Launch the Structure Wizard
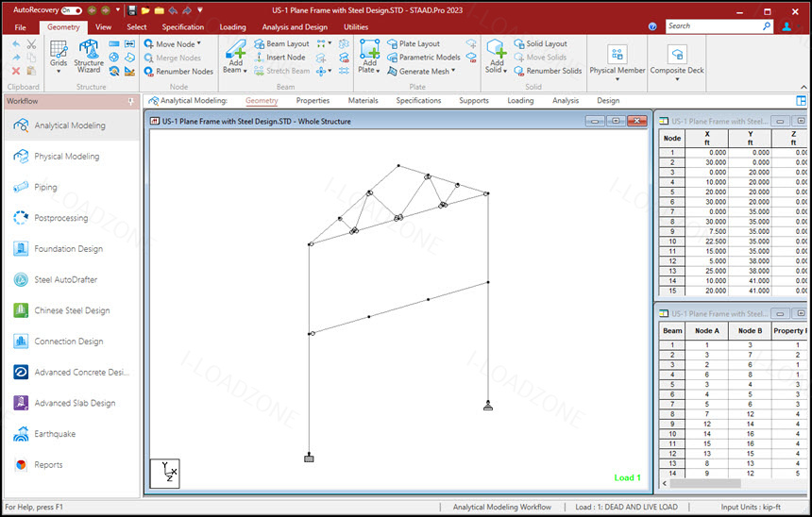The image size is (812, 517). (89, 56)
